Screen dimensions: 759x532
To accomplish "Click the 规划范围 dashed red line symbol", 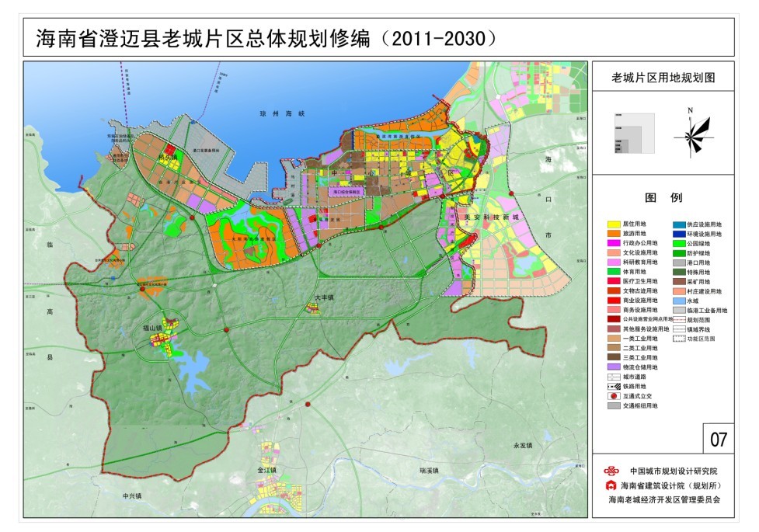I will (678, 320).
